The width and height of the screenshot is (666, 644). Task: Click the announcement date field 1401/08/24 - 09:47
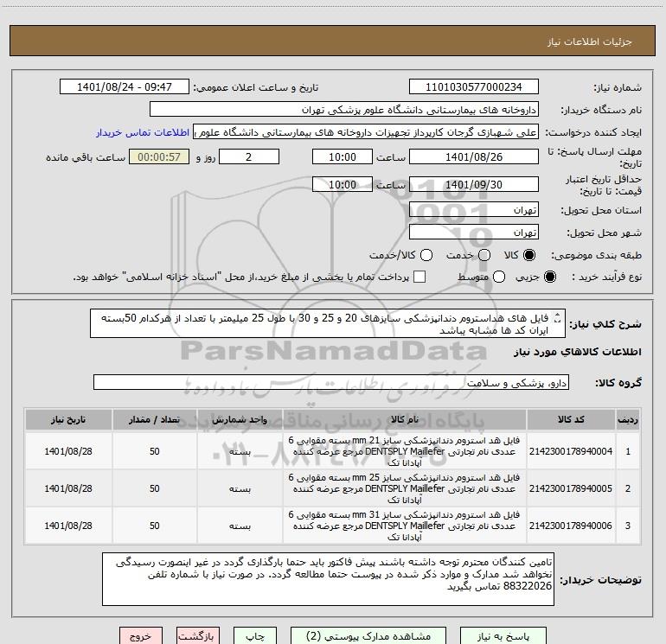coord(125,87)
